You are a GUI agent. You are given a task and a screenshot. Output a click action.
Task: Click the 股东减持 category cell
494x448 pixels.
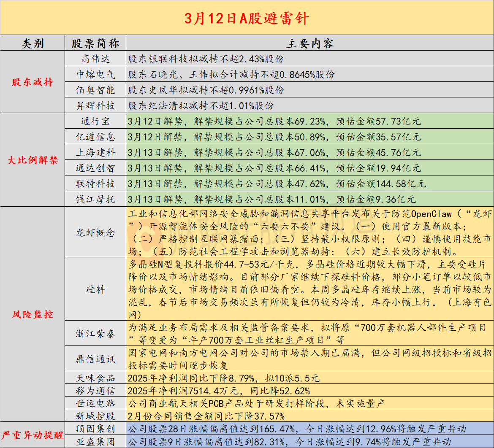tap(33, 82)
